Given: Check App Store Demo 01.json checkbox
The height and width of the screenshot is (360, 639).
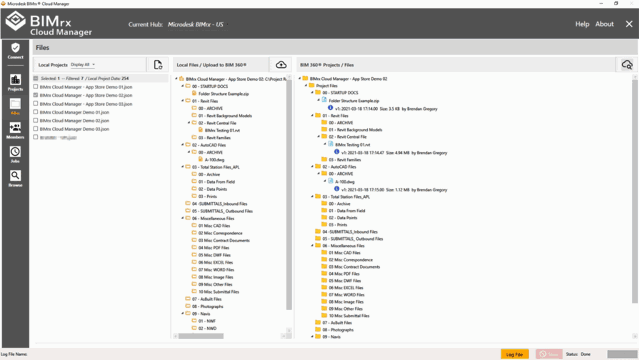Looking at the screenshot, I should [35, 86].
